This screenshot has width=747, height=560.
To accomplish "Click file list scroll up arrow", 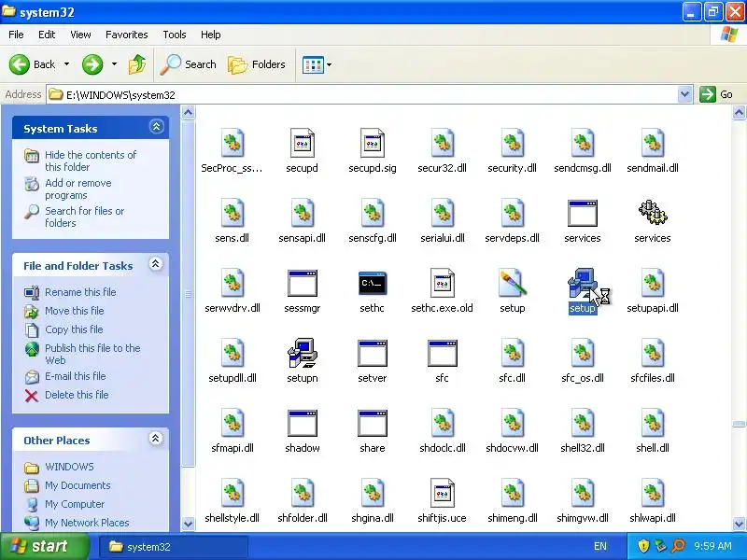I will (x=739, y=112).
